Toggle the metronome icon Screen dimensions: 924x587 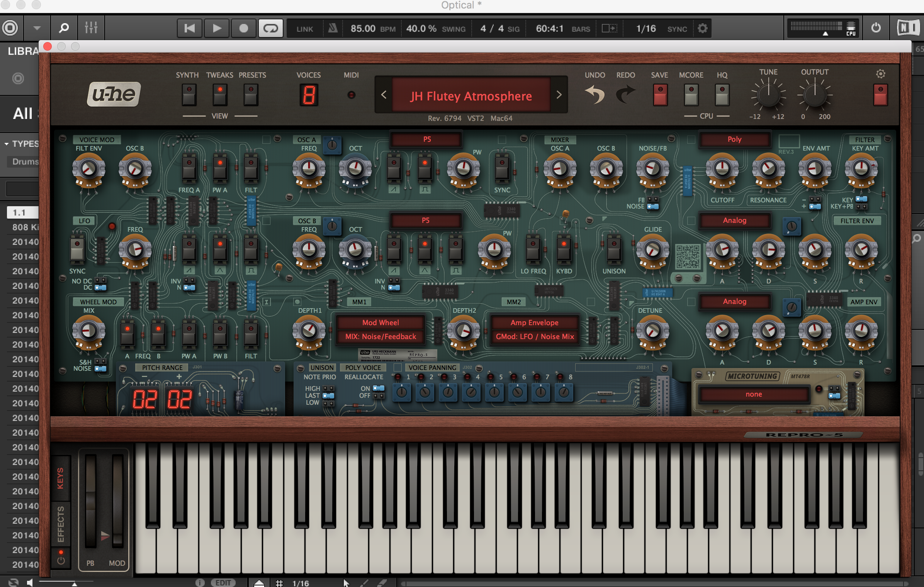click(333, 28)
